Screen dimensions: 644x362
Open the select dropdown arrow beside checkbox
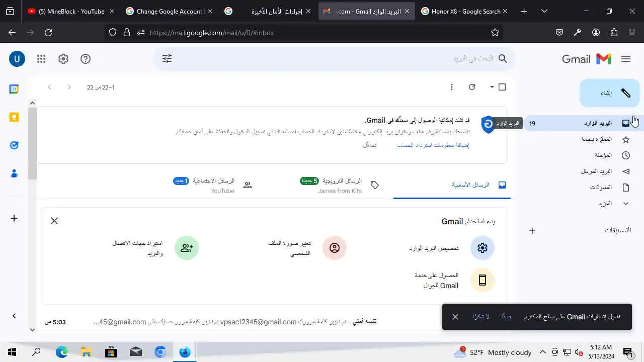pyautogui.click(x=492, y=87)
